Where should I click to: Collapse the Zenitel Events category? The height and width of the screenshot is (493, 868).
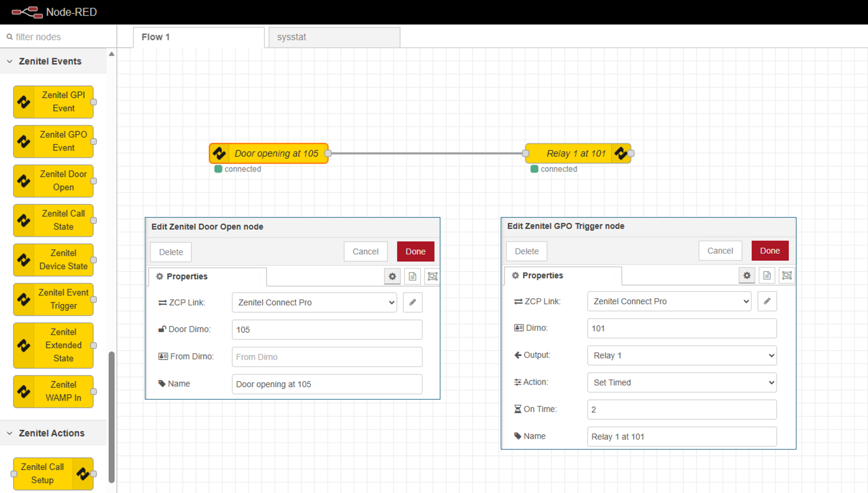[10, 61]
